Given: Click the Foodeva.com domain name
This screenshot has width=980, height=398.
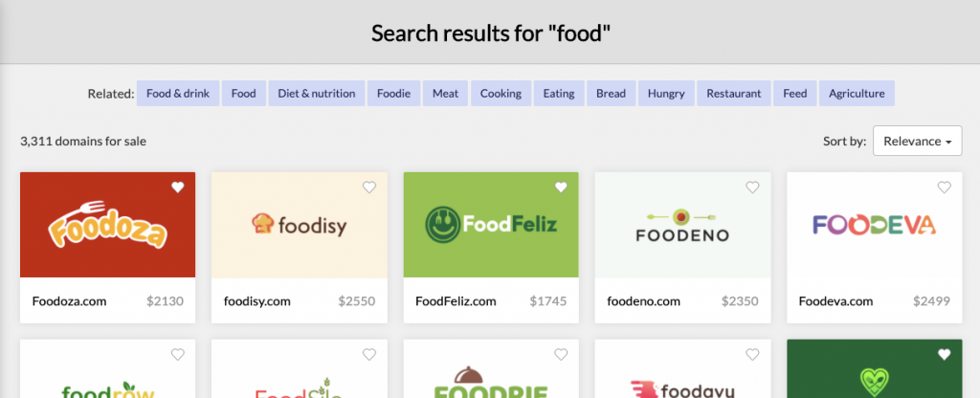Looking at the screenshot, I should 835,301.
